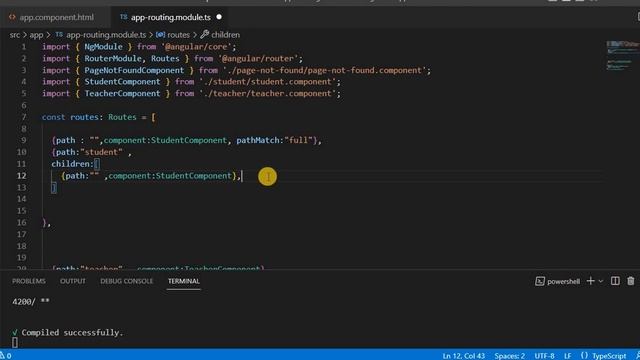The width and height of the screenshot is (640, 360).
Task: Click 'Compiled successfully.' terminal message
Action: click(72, 333)
